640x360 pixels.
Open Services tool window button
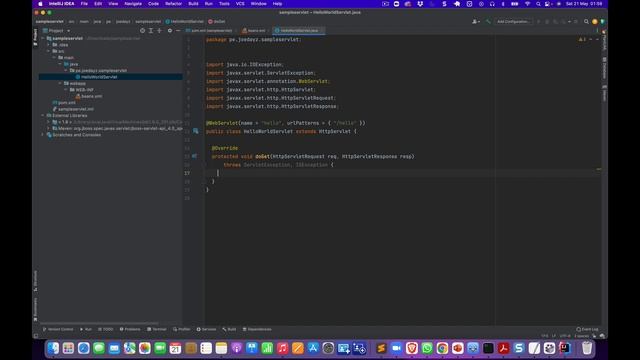(207, 329)
